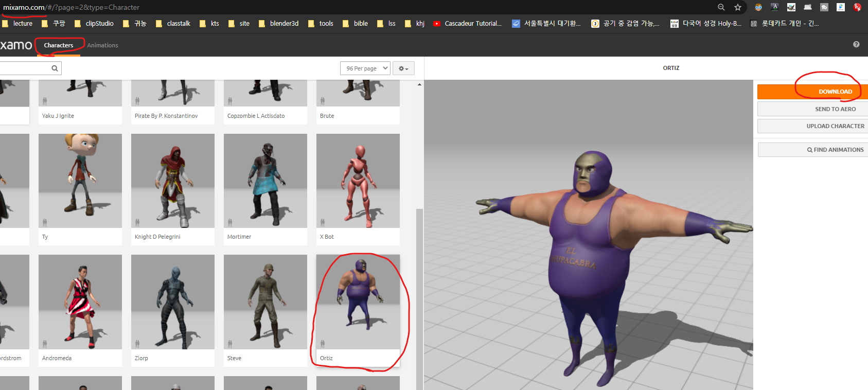868x390 pixels.
Task: Open the tools bookmark folder
Action: tap(321, 24)
